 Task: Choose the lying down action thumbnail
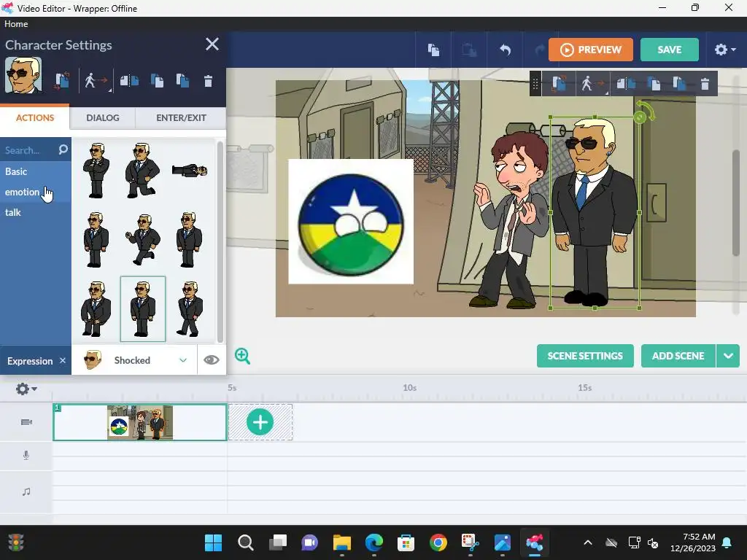click(x=190, y=171)
